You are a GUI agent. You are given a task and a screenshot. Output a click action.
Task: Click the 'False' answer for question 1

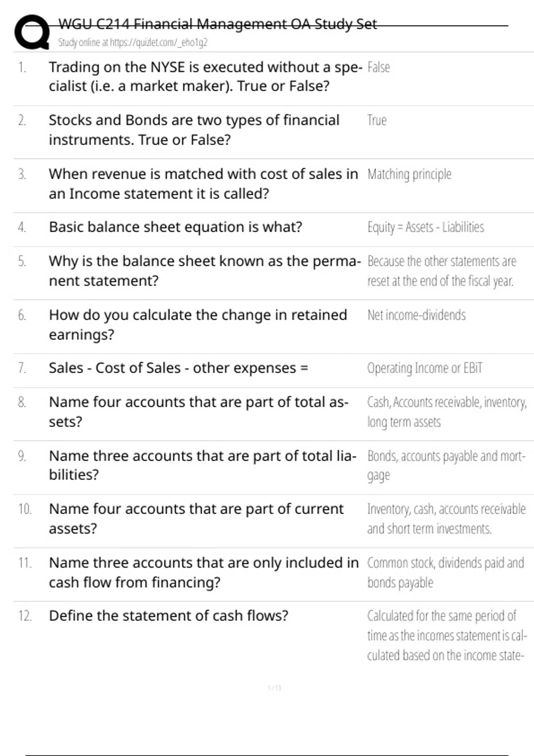click(x=379, y=67)
